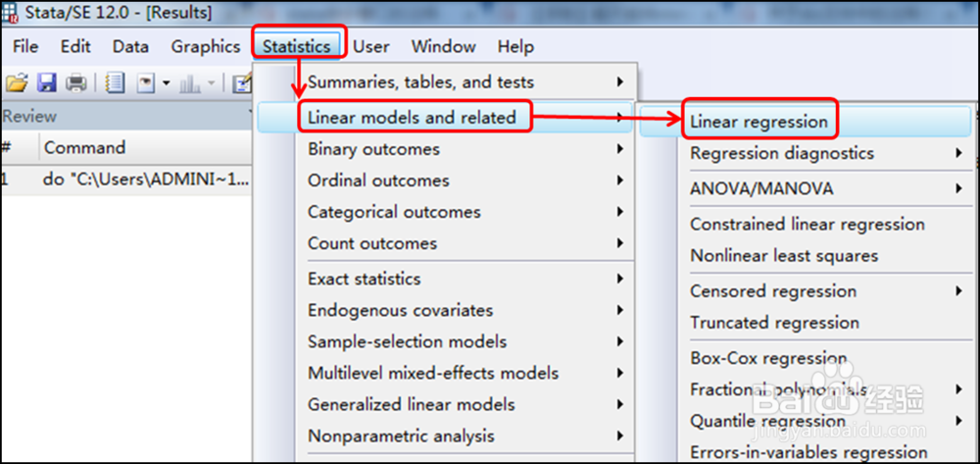Expand the Categorical outcomes submenu
The height and width of the screenshot is (464, 980).
[x=446, y=212]
